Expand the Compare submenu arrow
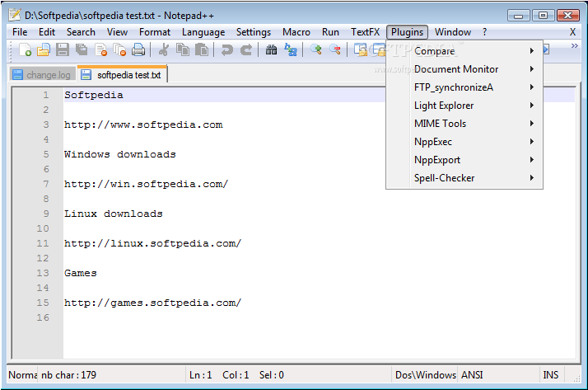Image resolution: width=588 pixels, height=390 pixels. pyautogui.click(x=532, y=50)
